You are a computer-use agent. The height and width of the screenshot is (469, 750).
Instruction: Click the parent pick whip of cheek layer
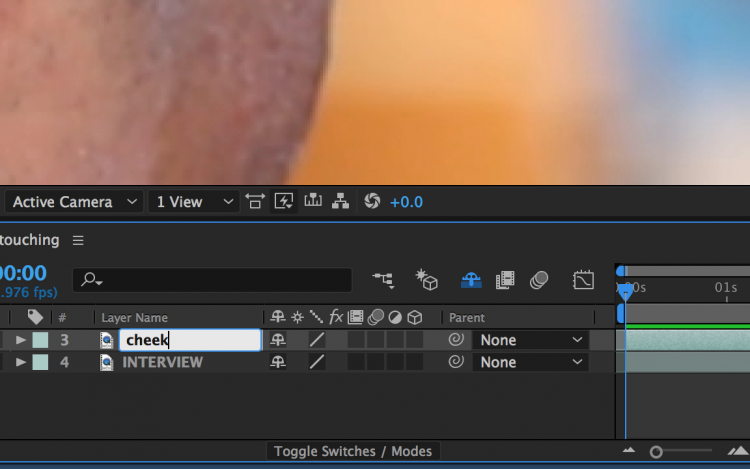(x=456, y=339)
